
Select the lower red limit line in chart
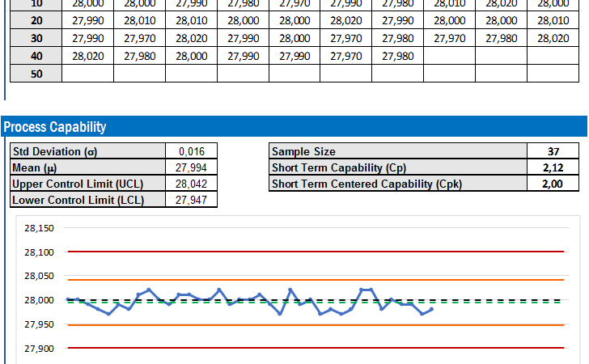[x=316, y=348]
